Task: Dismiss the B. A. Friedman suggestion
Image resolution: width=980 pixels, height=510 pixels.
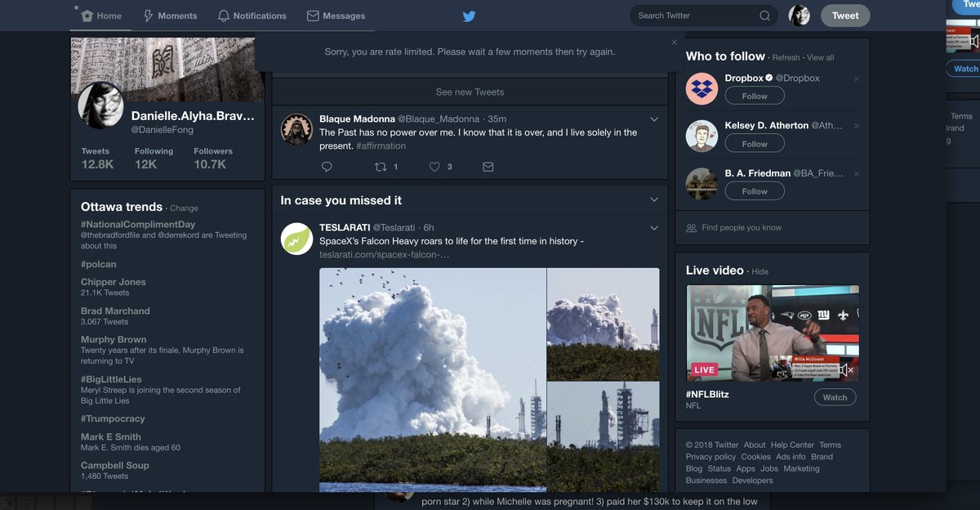Action: tap(857, 173)
